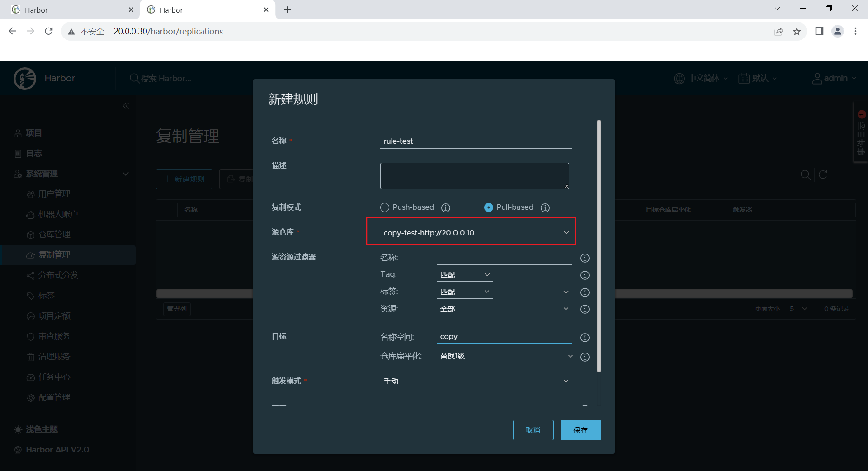
Task: Open Chrome three-dot menu
Action: click(855, 31)
